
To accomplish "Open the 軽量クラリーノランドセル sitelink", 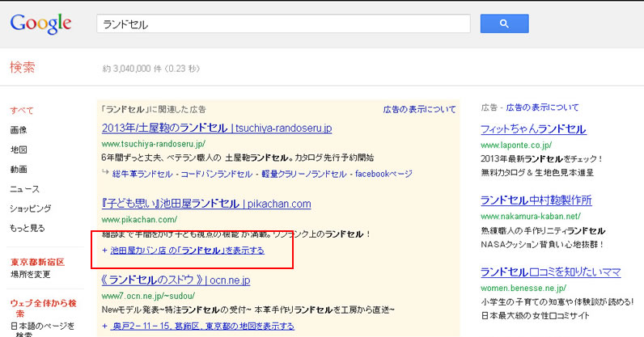I will 304,174.
